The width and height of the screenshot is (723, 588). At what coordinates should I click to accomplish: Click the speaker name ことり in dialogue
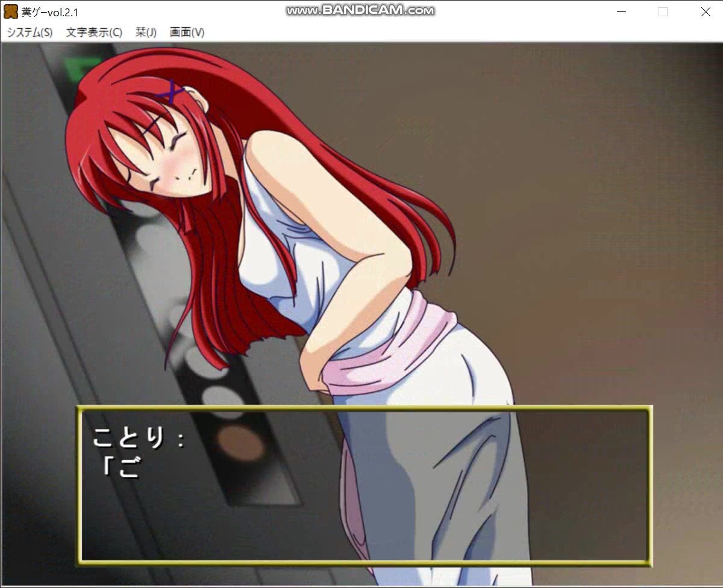[128, 438]
